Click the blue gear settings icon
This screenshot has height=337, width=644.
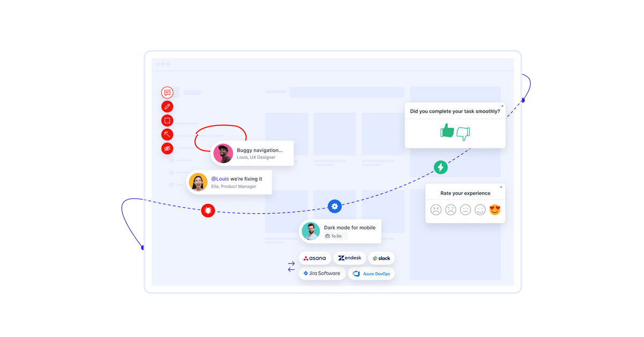(x=335, y=206)
